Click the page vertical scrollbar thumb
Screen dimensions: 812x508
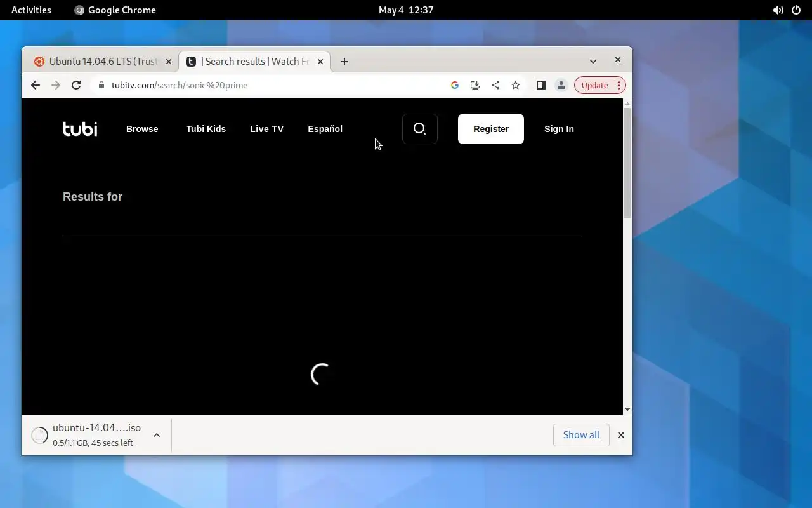click(x=628, y=163)
